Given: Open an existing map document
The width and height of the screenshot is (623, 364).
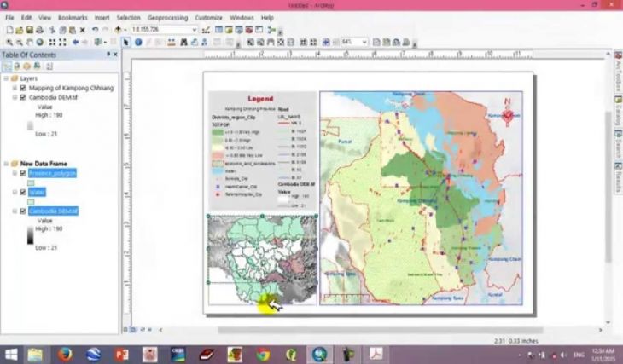Looking at the screenshot, I should coord(20,30).
